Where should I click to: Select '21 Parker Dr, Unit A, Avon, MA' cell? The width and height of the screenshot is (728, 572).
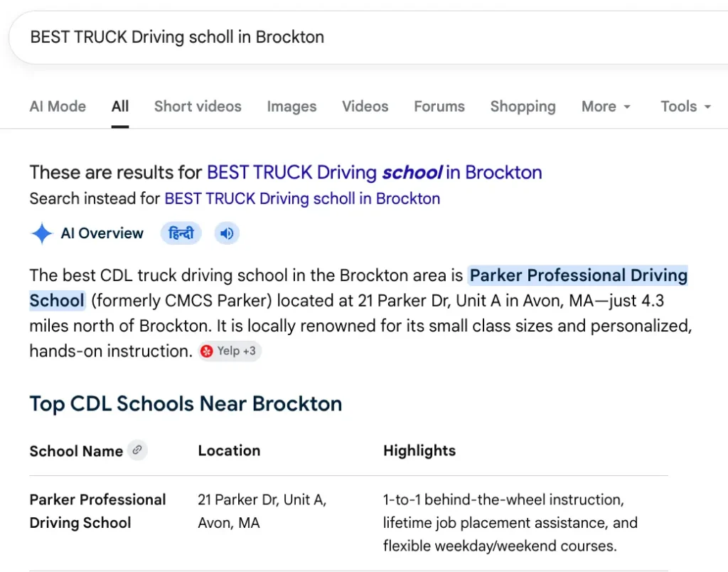tap(262, 511)
